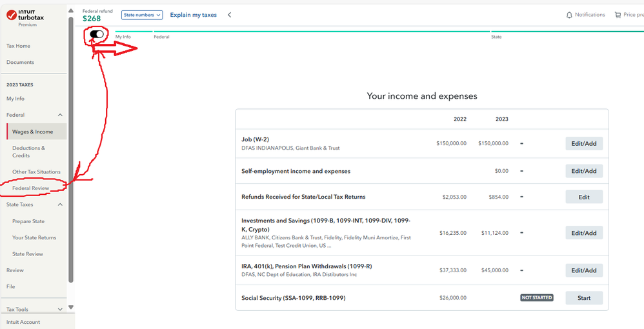Click Edit/Add for Investments and Savings

[584, 232]
